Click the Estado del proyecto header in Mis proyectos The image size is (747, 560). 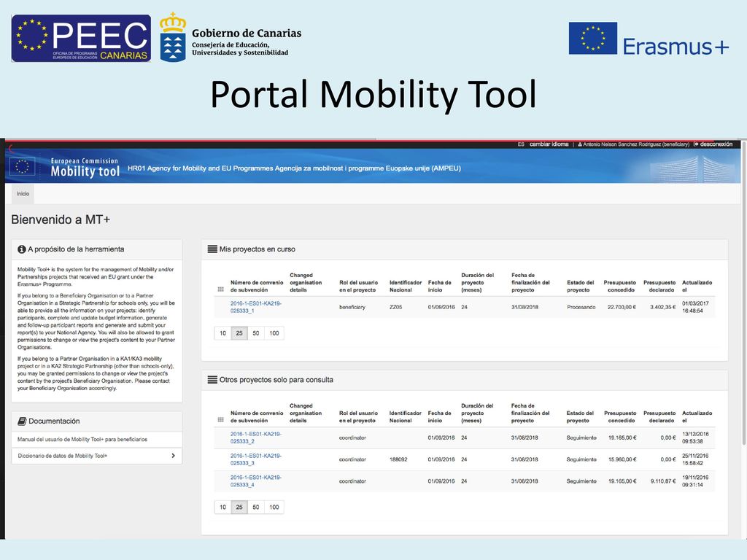(580, 286)
